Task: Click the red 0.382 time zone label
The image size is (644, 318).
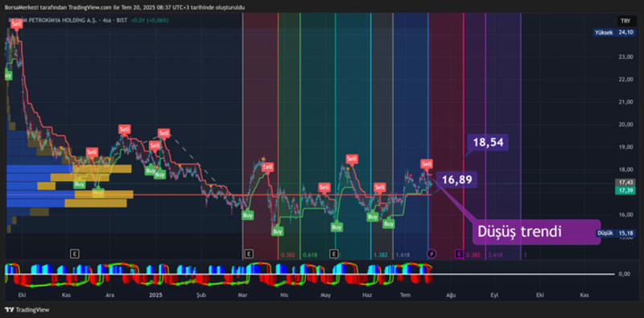Action: click(287, 255)
